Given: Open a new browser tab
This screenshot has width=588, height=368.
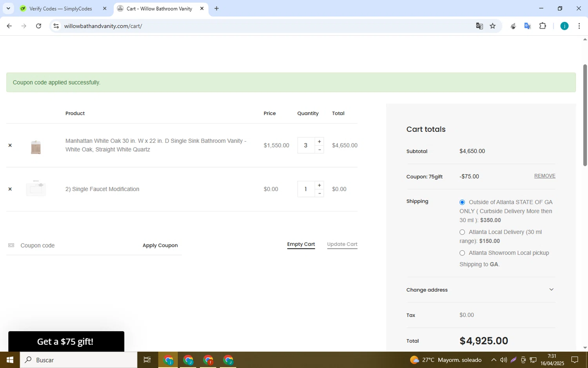Looking at the screenshot, I should (216, 8).
